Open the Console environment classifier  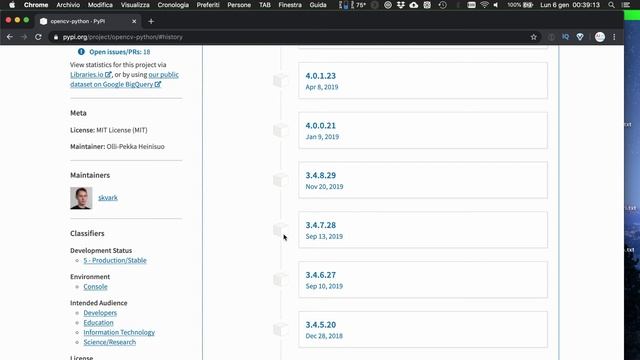coord(96,287)
